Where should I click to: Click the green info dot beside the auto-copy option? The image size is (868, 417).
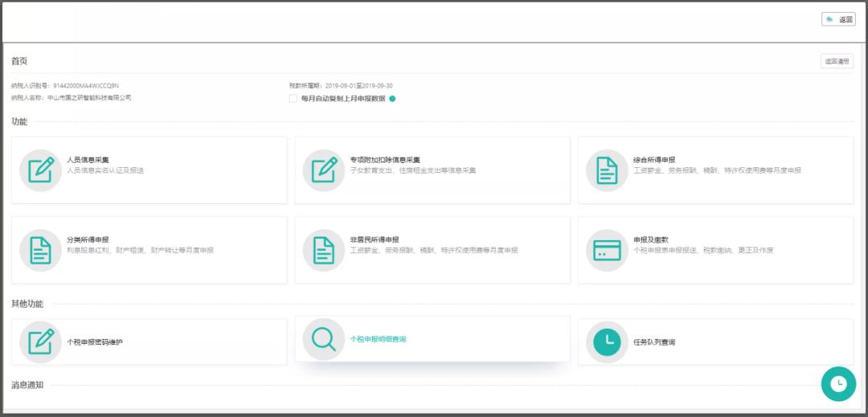click(392, 99)
